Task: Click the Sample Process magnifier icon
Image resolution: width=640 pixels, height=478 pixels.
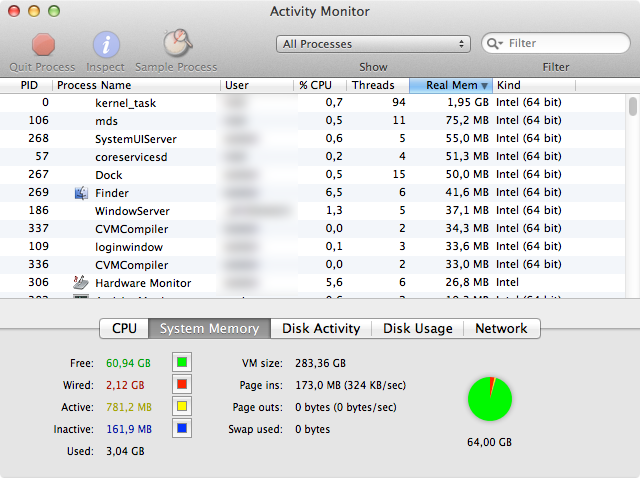Action: [178, 43]
